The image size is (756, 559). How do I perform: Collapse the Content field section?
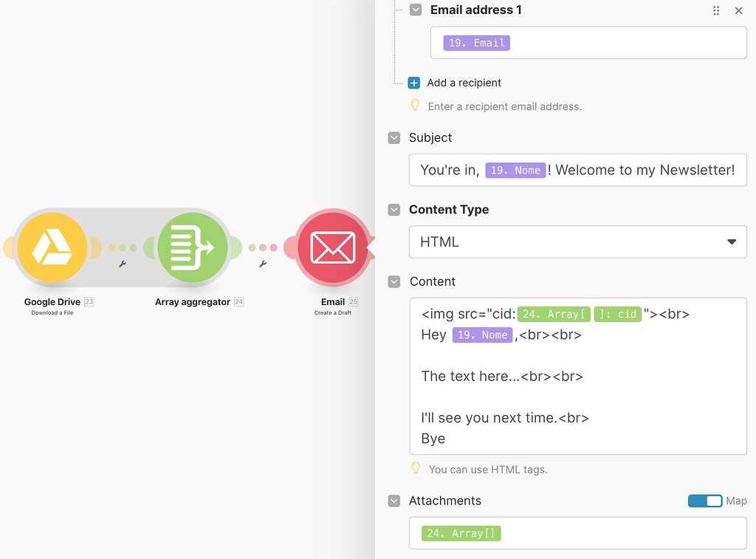(x=394, y=281)
